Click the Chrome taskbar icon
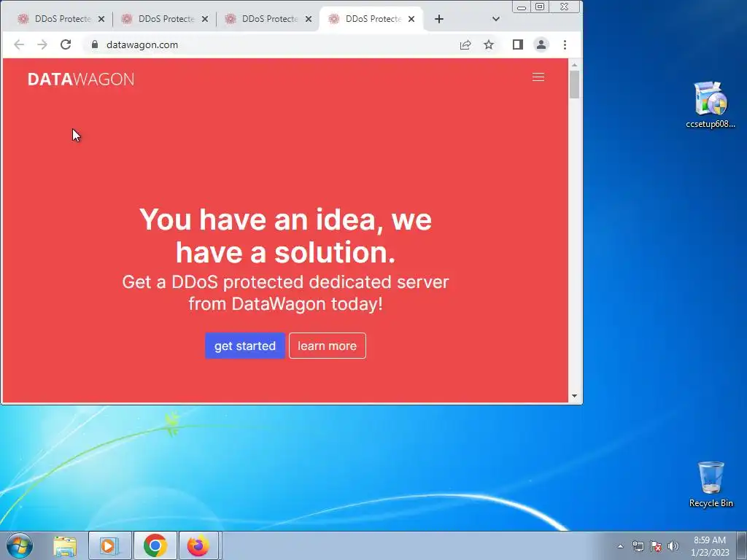 [155, 545]
